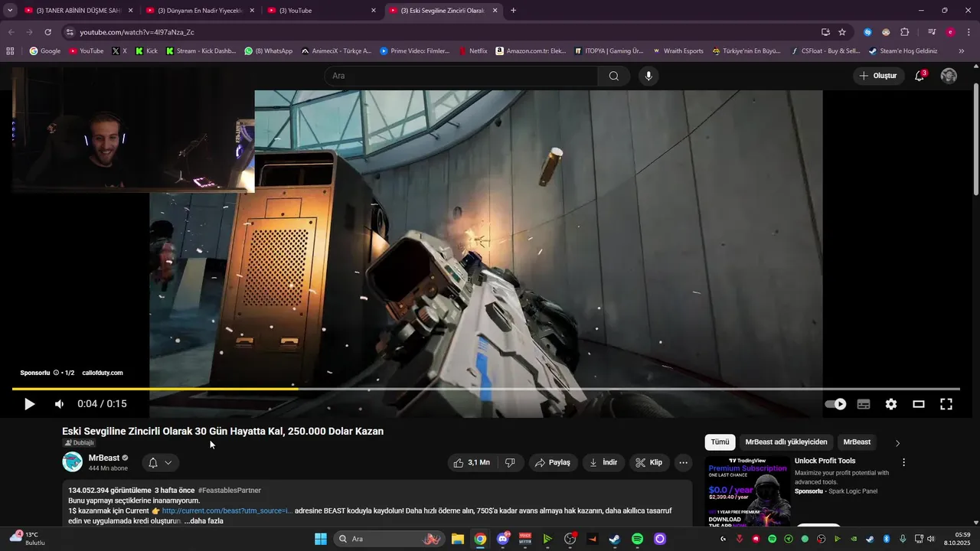Open the Netflix bookmark

(472, 51)
